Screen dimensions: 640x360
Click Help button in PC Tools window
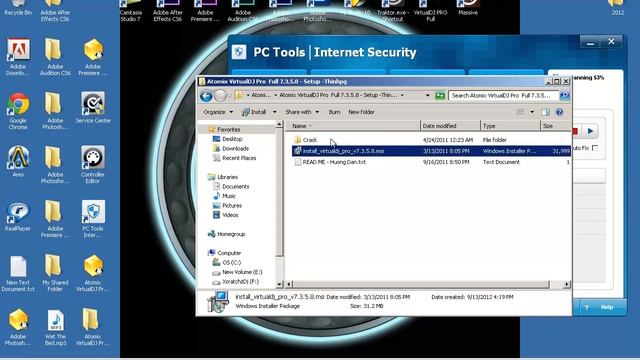[x=600, y=307]
